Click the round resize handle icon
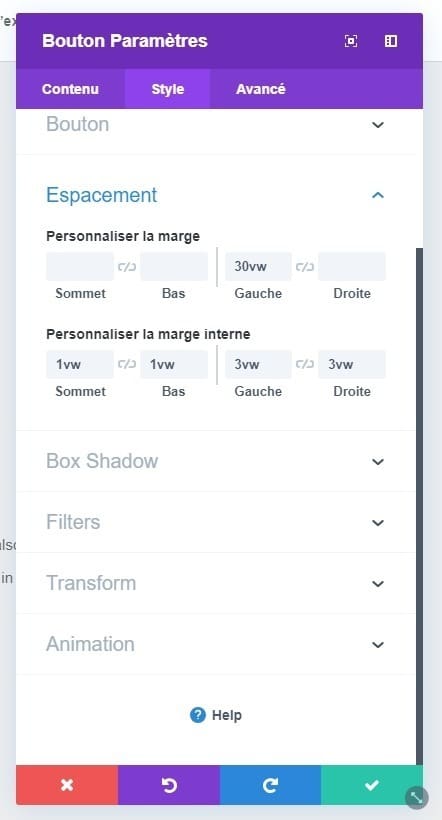Image resolution: width=442 pixels, height=820 pixels. [417, 798]
